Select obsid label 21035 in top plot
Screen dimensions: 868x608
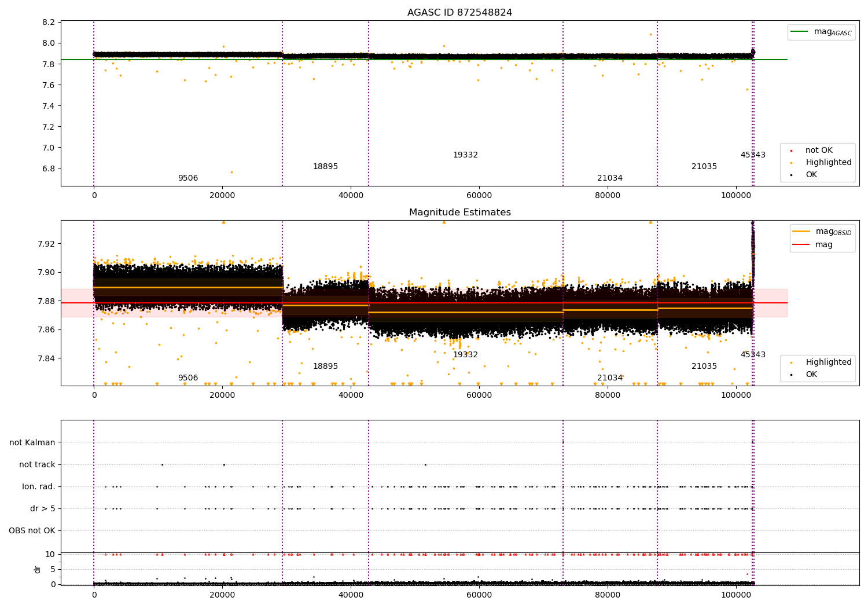(x=704, y=167)
